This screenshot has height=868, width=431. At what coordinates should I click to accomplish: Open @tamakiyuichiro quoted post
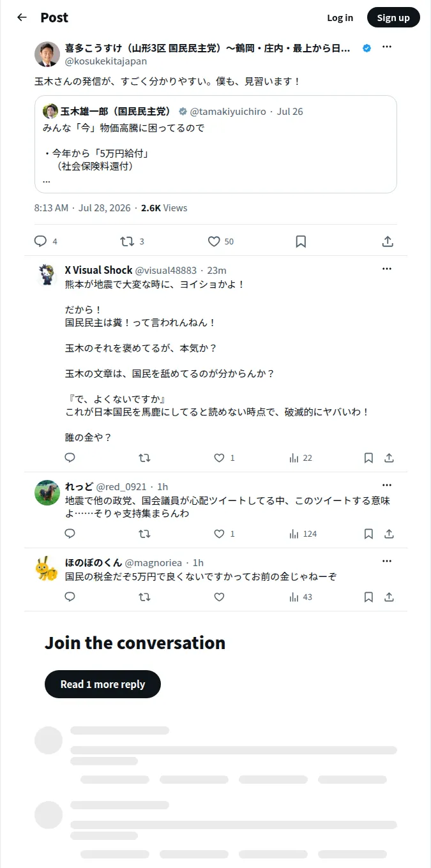click(216, 144)
